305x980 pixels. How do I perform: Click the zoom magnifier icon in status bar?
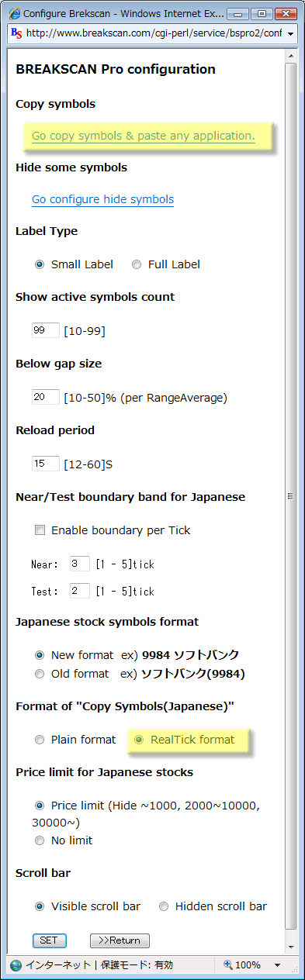pos(227,965)
